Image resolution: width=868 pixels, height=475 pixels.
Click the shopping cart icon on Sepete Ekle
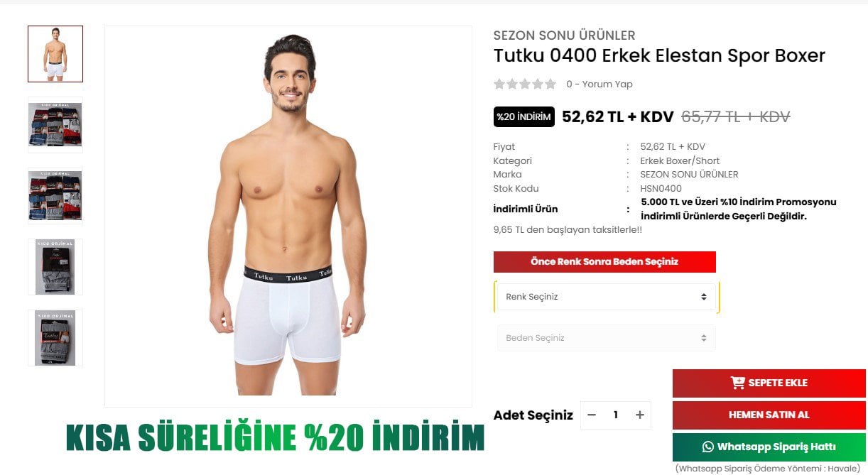coord(737,383)
